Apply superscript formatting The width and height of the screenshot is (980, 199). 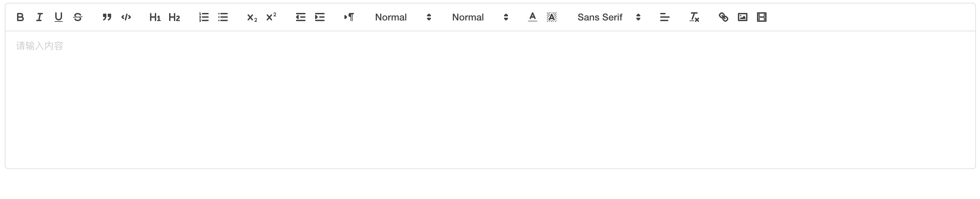271,17
